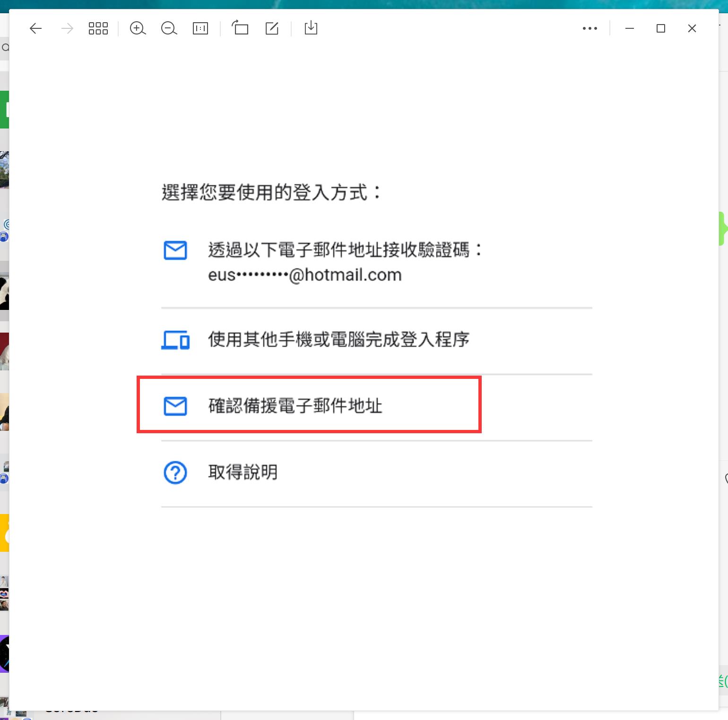Zoom out using the magnifier minus icon
Image resolution: width=728 pixels, height=720 pixels.
pyautogui.click(x=169, y=28)
